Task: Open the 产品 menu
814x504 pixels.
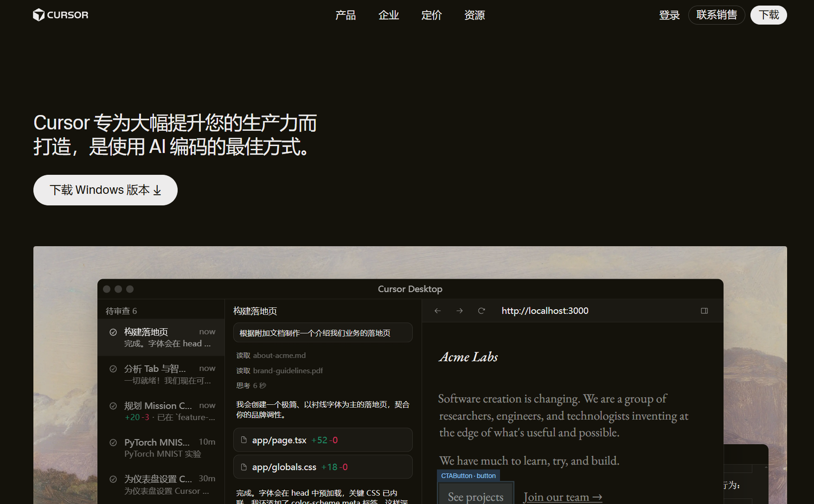Action: pyautogui.click(x=346, y=15)
